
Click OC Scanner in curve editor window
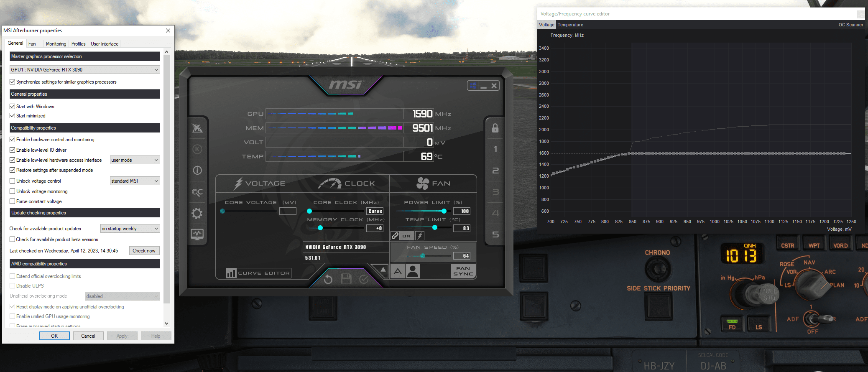(851, 25)
